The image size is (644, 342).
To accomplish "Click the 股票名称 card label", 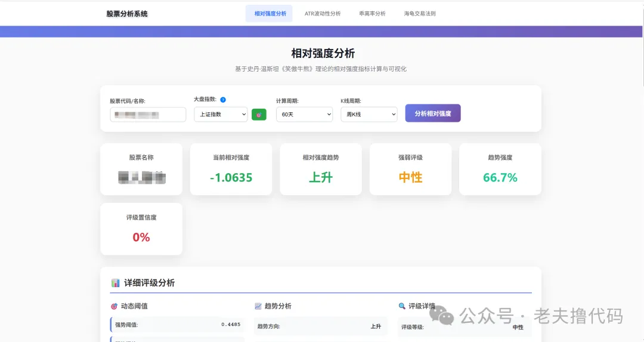I will tap(141, 158).
